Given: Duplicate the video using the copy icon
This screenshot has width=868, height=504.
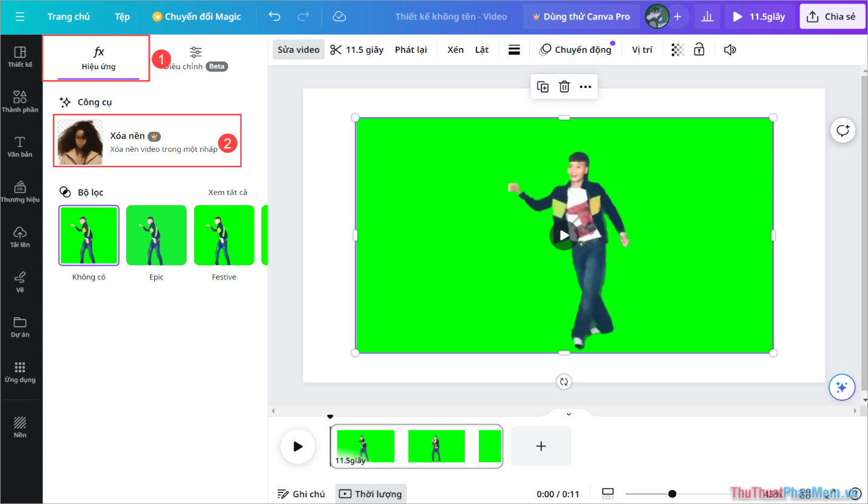Looking at the screenshot, I should [542, 86].
